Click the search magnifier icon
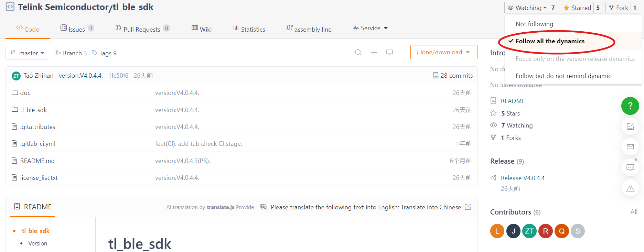The height and width of the screenshot is (252, 644). click(x=358, y=52)
